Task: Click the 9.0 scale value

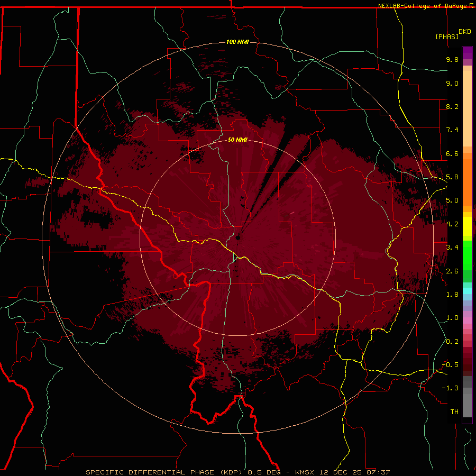Action: pos(452,83)
